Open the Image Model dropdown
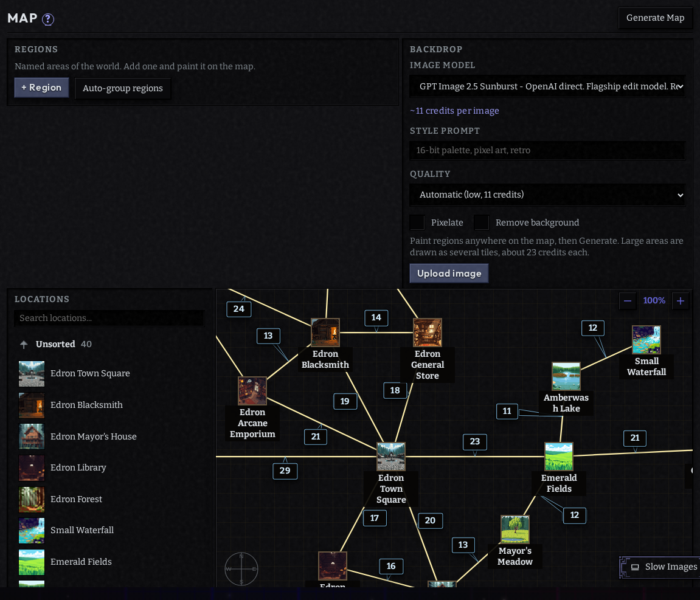 coord(547,86)
